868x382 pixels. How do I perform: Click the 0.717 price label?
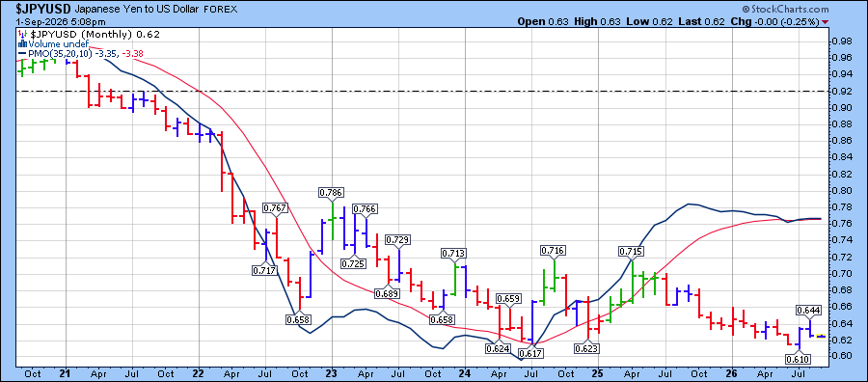point(263,270)
